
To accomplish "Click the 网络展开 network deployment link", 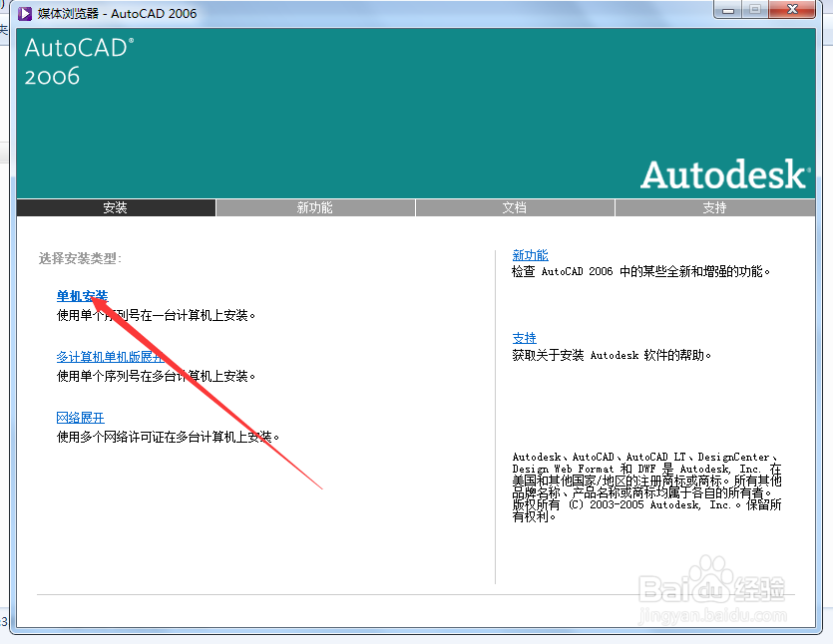I will tap(80, 417).
